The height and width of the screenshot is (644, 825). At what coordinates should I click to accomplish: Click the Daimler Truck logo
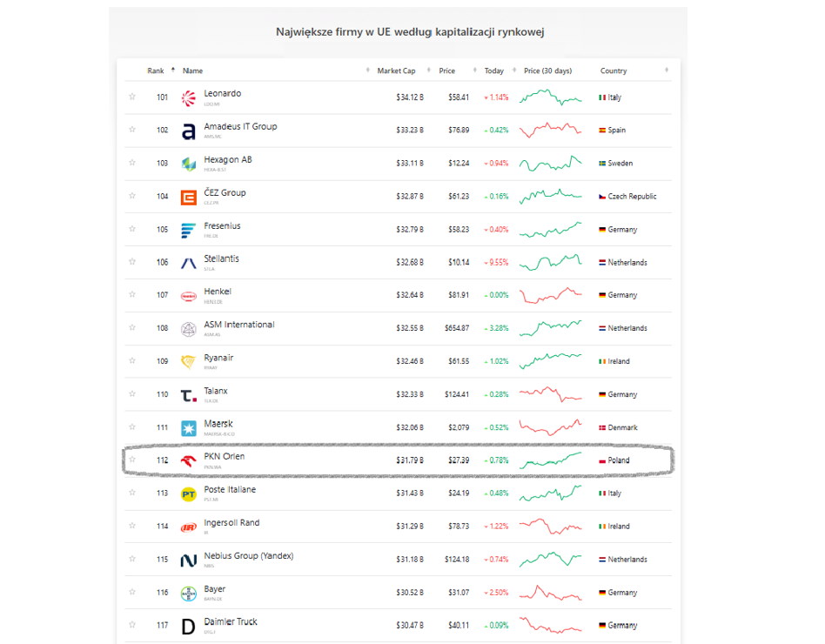coord(188,626)
